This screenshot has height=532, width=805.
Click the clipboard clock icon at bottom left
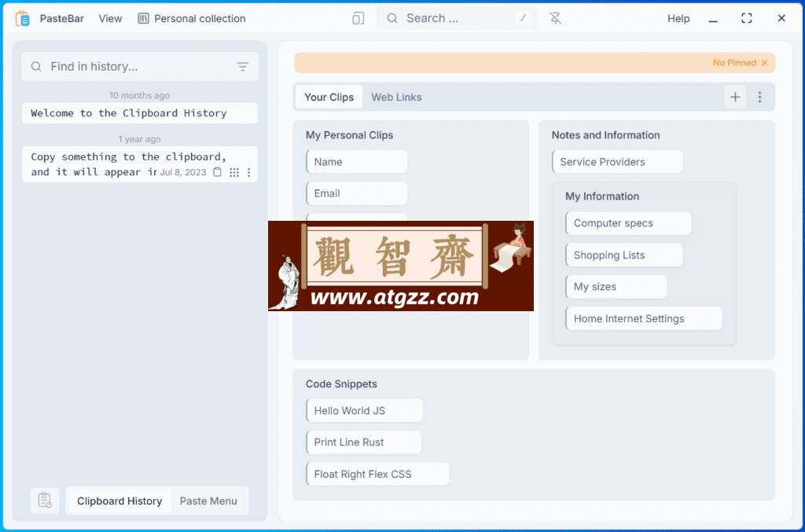pyautogui.click(x=45, y=501)
